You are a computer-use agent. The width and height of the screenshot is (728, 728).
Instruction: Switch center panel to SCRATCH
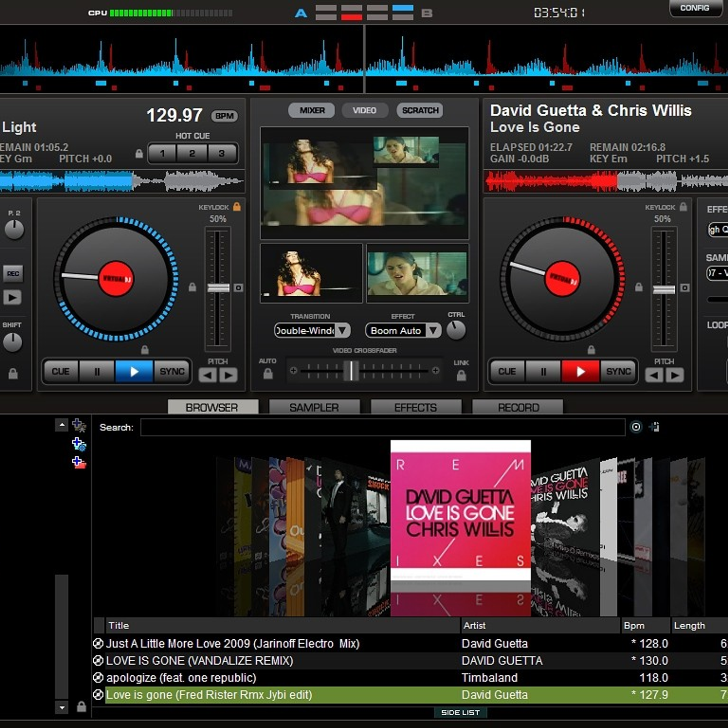click(x=420, y=110)
